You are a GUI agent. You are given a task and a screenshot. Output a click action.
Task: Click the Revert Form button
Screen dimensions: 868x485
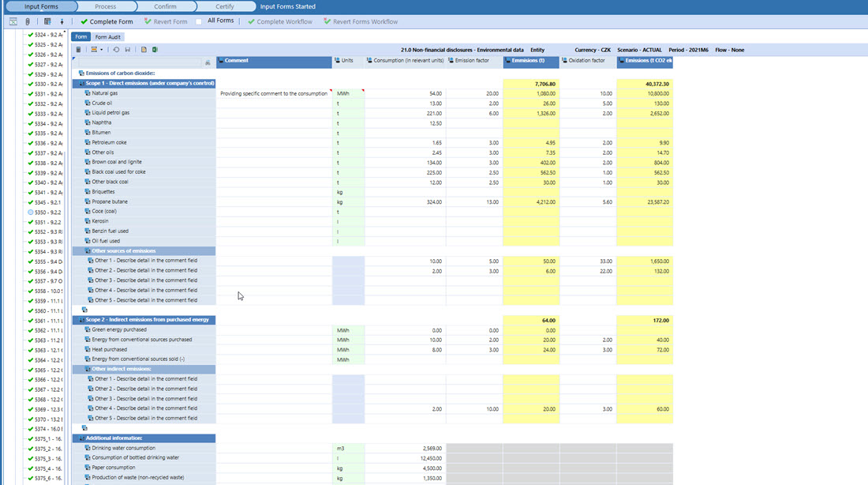(166, 21)
